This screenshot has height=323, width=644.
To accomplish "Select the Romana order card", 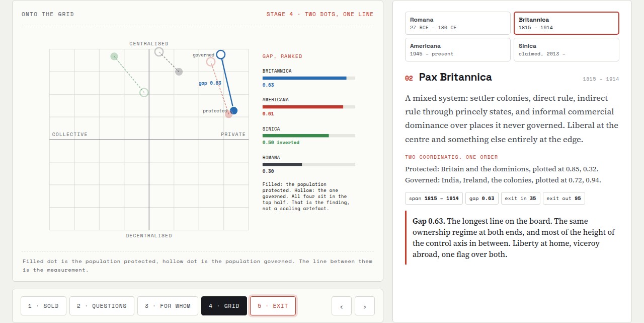I will pos(457,23).
